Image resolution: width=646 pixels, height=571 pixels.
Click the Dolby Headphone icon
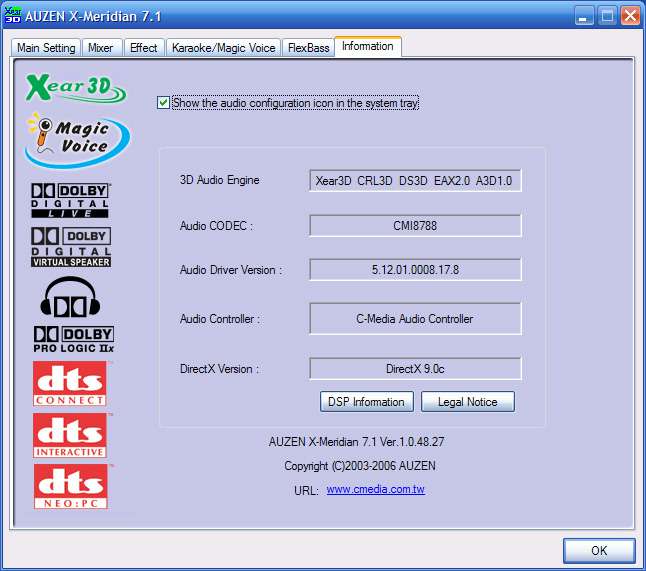tap(70, 297)
